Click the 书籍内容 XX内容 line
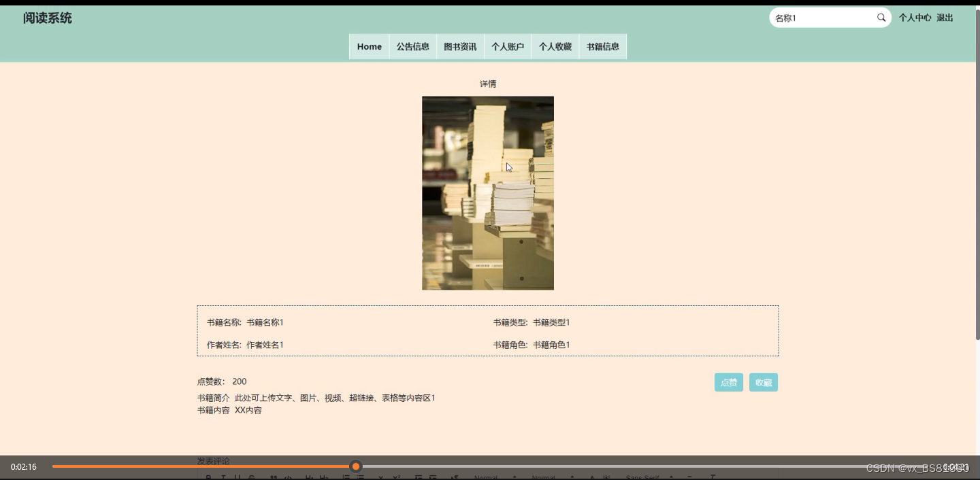Image resolution: width=980 pixels, height=480 pixels. click(229, 410)
